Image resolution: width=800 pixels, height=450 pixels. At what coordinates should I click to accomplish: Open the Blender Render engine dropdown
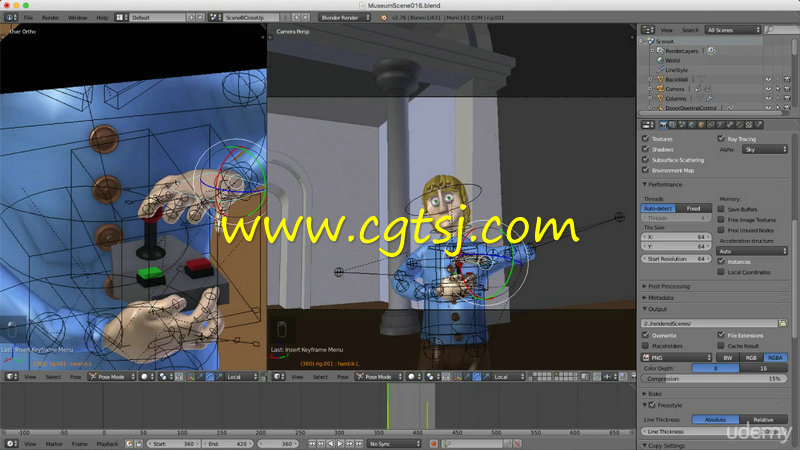(x=344, y=17)
